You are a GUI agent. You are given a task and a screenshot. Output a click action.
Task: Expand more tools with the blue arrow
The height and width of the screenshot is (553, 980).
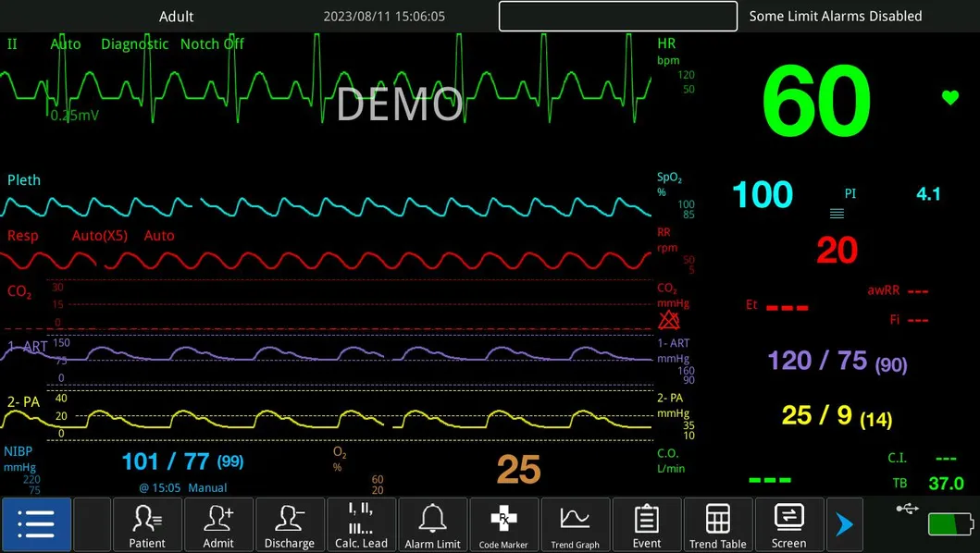[844, 524]
